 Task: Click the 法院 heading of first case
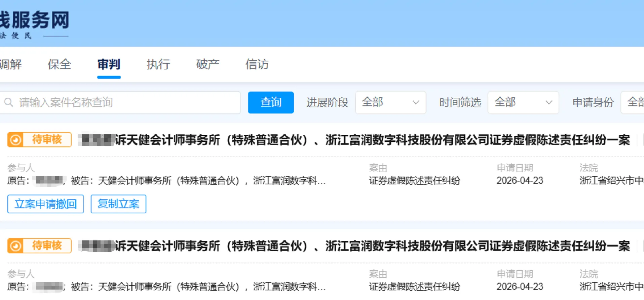[x=589, y=168]
